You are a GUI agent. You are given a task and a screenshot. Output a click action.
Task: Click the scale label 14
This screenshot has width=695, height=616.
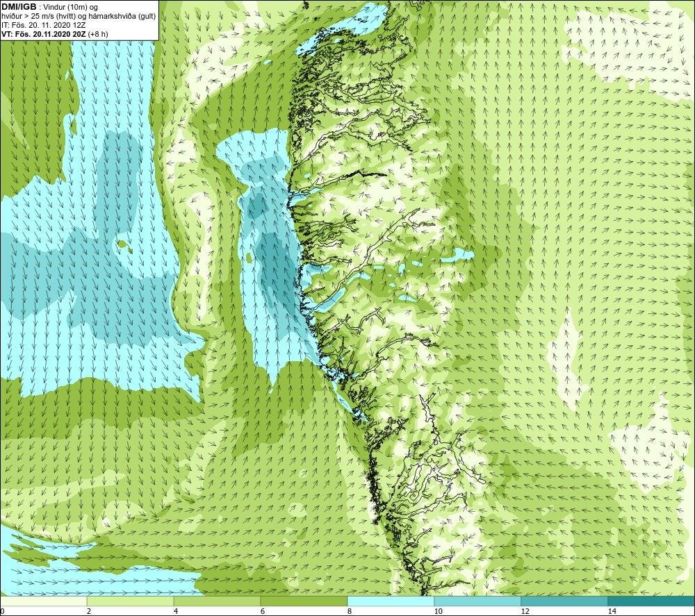point(612,611)
